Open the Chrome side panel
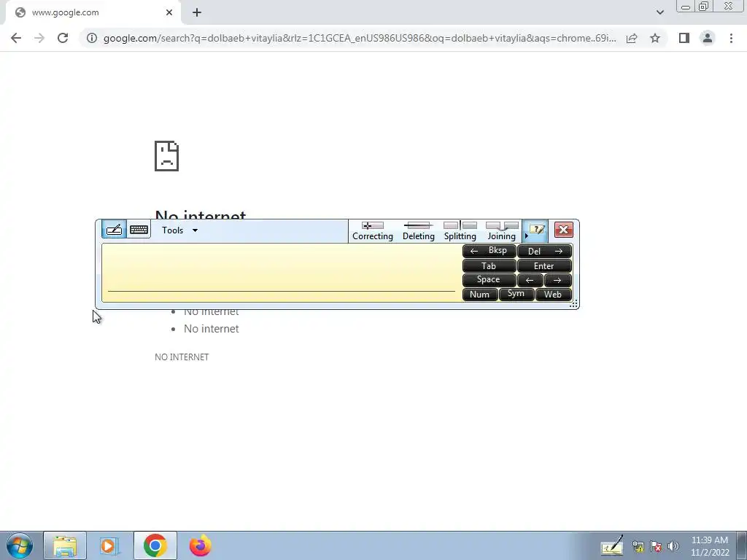Viewport: 747px width, 560px height. tap(684, 38)
